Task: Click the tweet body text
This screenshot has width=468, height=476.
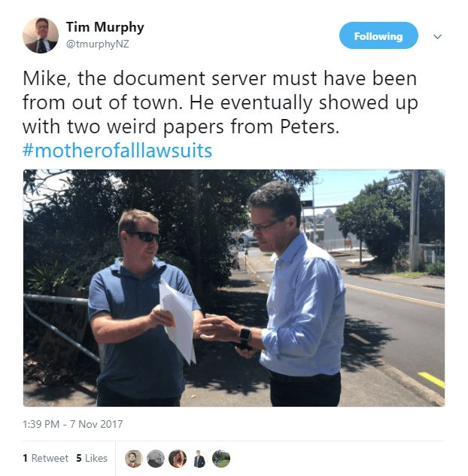Action: pyautogui.click(x=220, y=102)
